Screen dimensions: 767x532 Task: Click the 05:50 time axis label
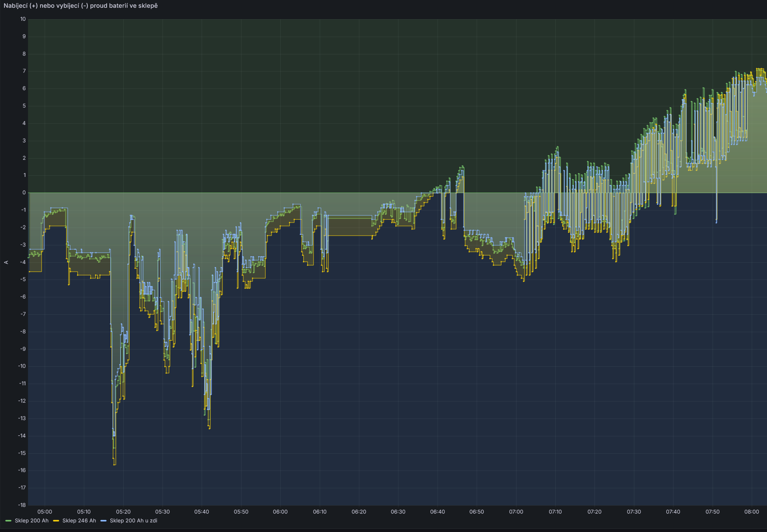[241, 512]
